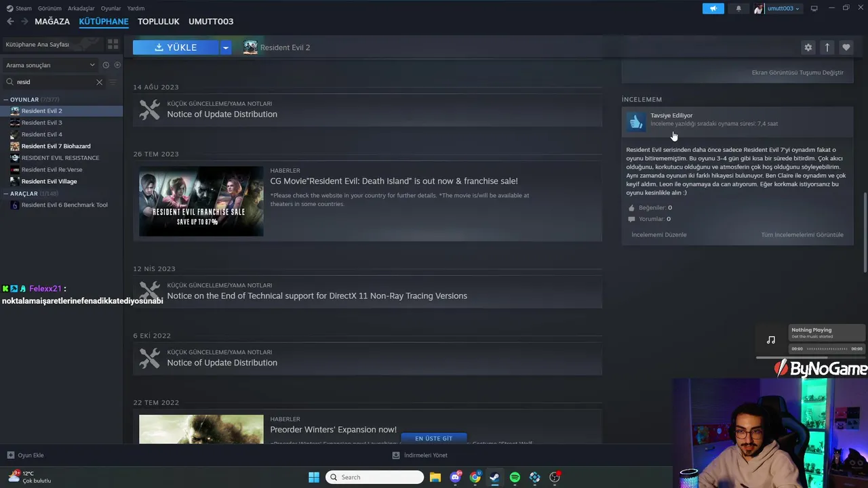
Task: Add Resident Evil 2 to favorites heart
Action: 846,47
